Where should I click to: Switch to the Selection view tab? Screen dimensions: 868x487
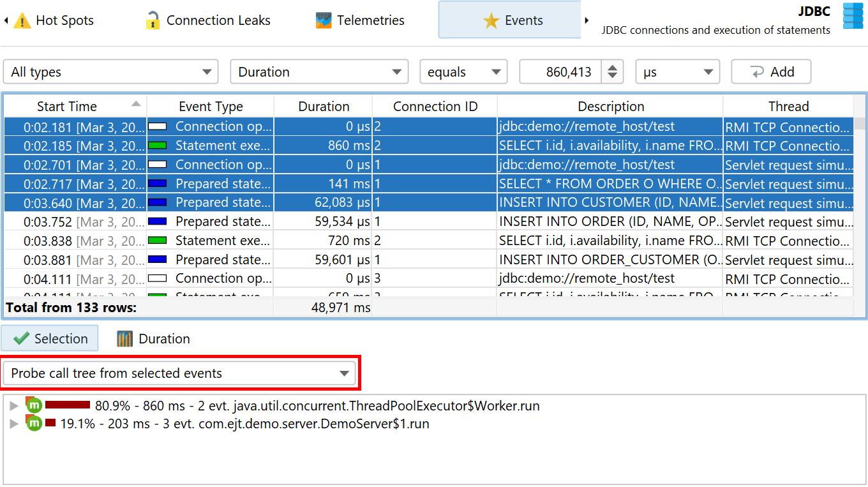(50, 338)
